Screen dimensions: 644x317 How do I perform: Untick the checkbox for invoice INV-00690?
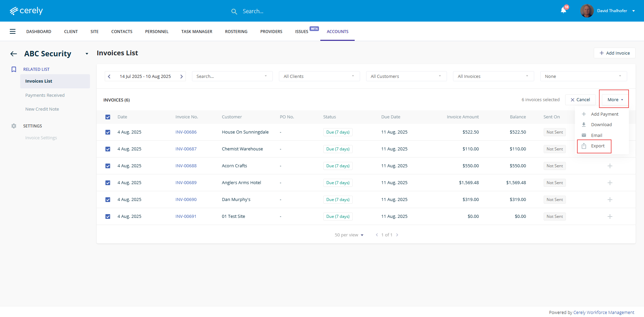[108, 200]
